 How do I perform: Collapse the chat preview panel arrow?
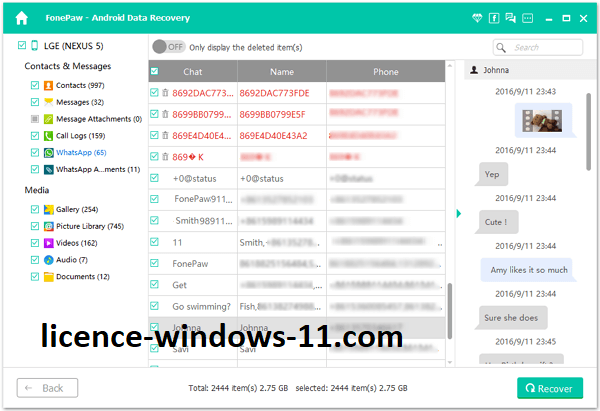click(x=458, y=213)
